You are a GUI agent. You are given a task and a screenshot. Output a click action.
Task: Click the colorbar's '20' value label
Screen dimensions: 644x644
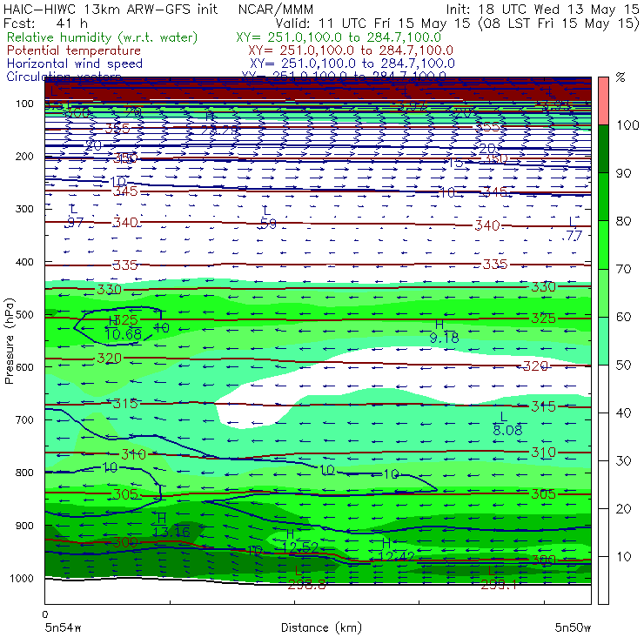pyautogui.click(x=623, y=509)
